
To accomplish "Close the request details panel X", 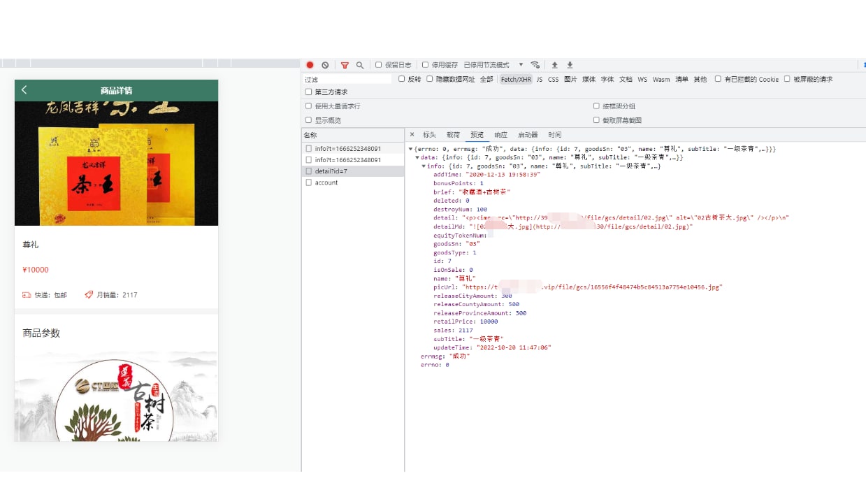I will pyautogui.click(x=412, y=134).
